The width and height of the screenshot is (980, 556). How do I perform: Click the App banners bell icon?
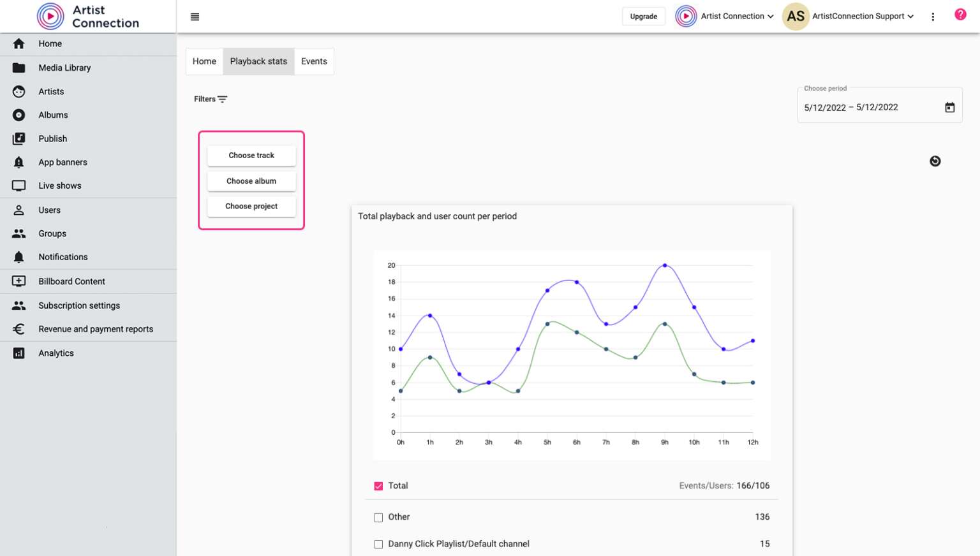(19, 162)
